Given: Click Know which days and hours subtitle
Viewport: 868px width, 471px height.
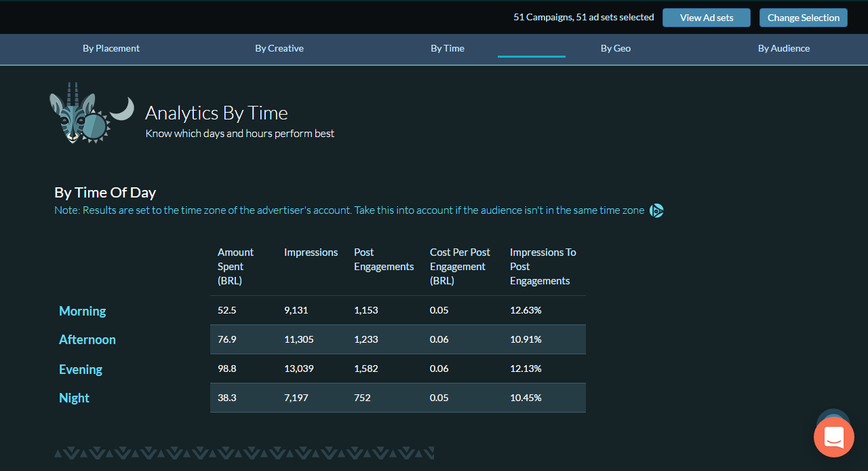Looking at the screenshot, I should coord(240,134).
